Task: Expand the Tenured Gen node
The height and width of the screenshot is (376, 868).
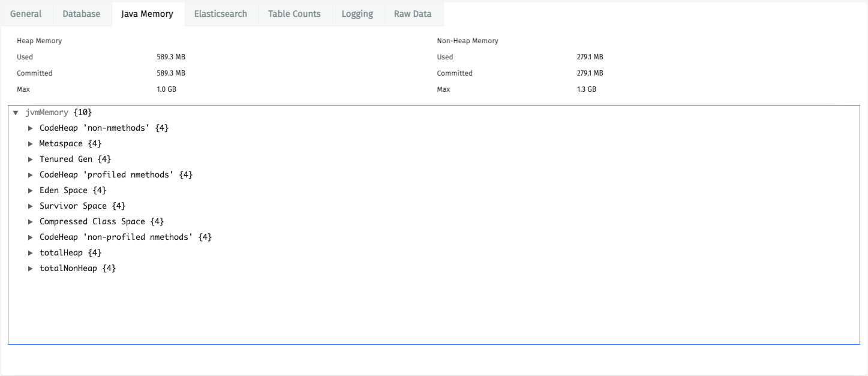Action: (x=31, y=159)
